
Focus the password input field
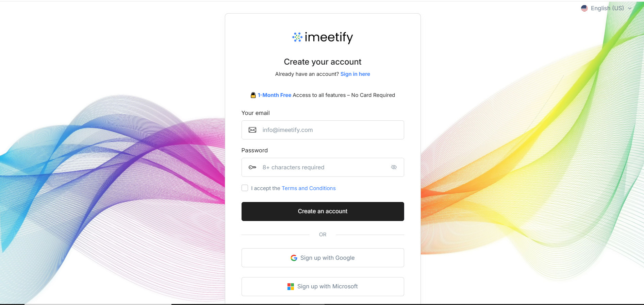[323, 167]
